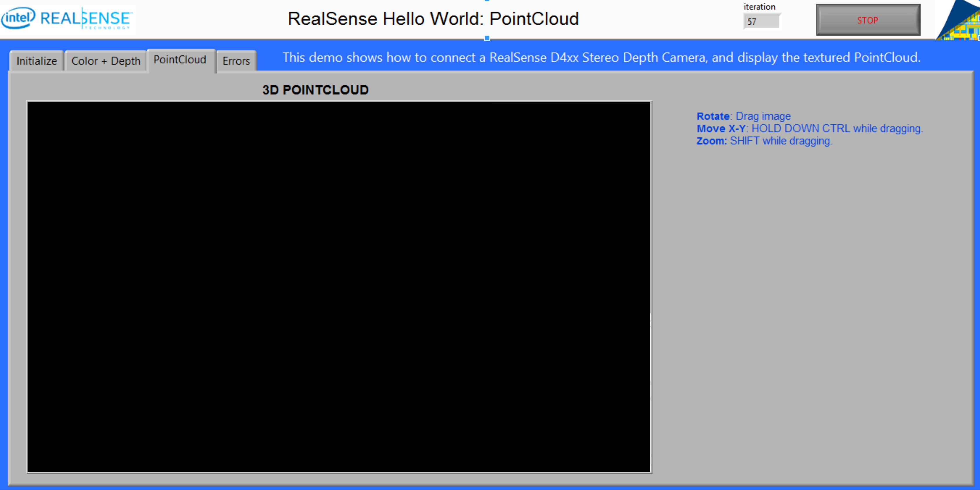Click the RealSense Hello World title text
This screenshot has height=490, width=980.
click(433, 19)
